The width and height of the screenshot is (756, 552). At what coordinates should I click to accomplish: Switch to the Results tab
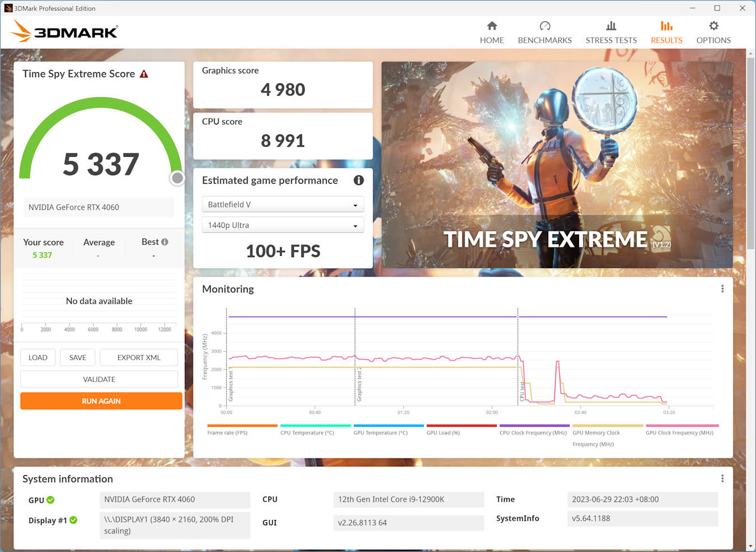pyautogui.click(x=666, y=32)
